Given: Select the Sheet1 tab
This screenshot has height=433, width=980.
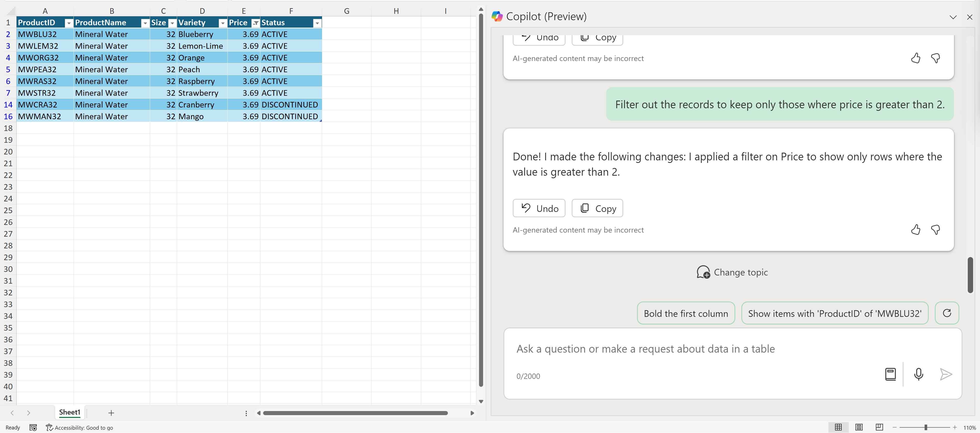Looking at the screenshot, I should [x=70, y=413].
